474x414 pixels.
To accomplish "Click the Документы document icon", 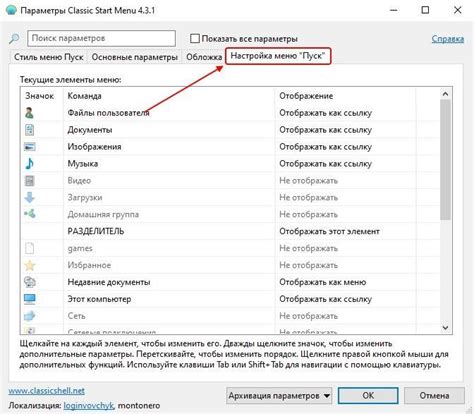I will pos(29,130).
